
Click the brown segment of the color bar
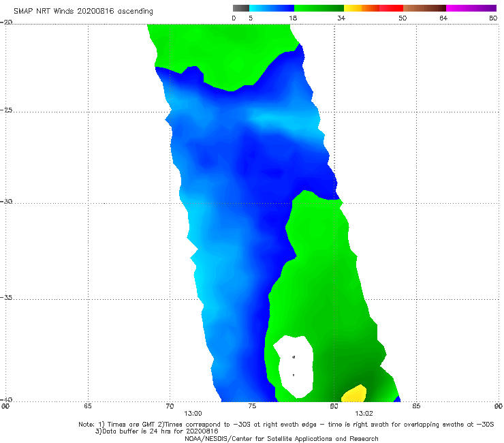[x=424, y=8]
